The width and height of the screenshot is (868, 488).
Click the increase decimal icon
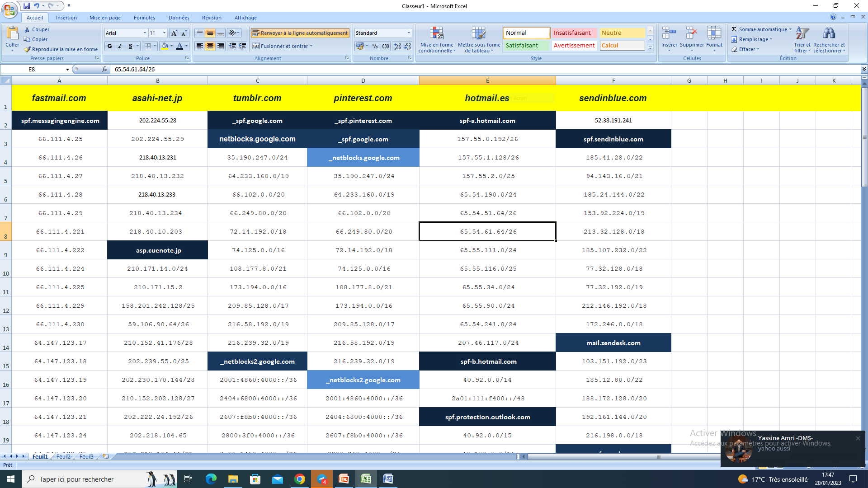click(397, 46)
